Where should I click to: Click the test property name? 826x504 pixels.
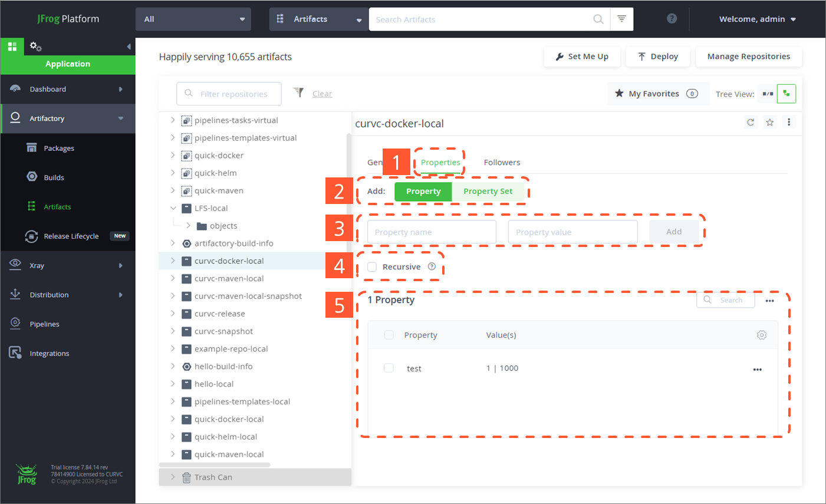pos(414,368)
